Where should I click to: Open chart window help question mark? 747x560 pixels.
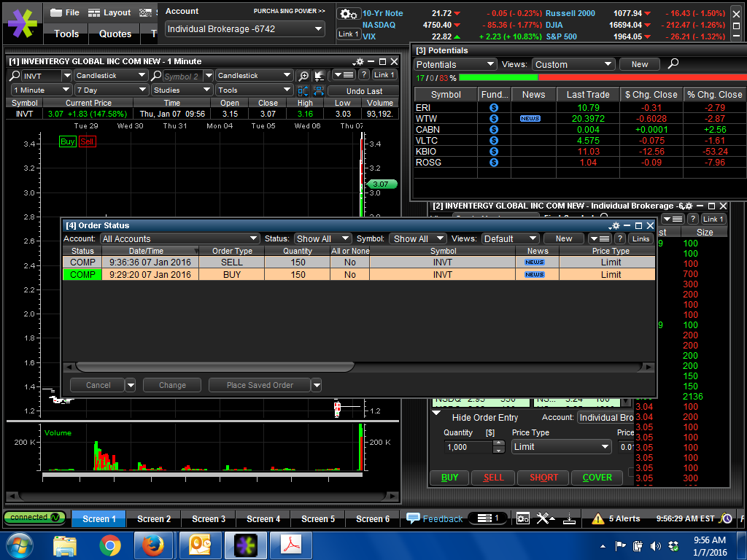[x=363, y=75]
